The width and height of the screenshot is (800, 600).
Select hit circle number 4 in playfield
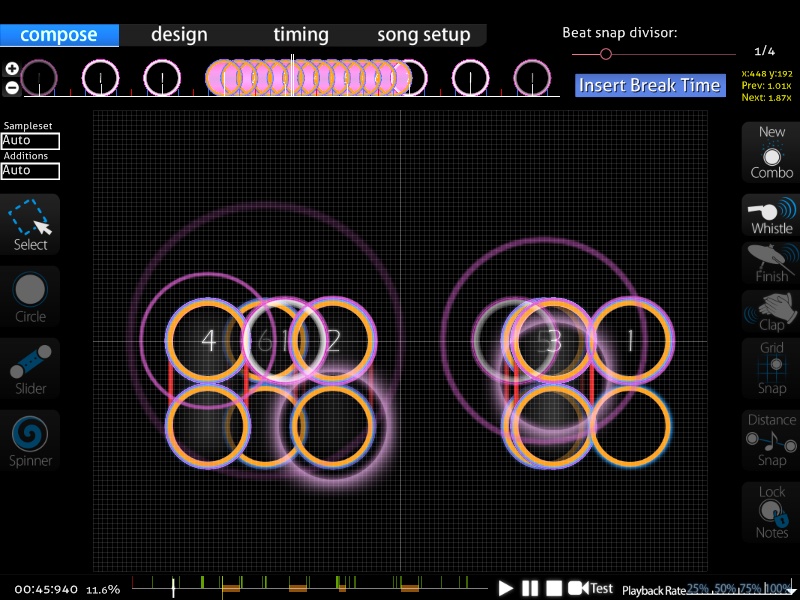[208, 340]
